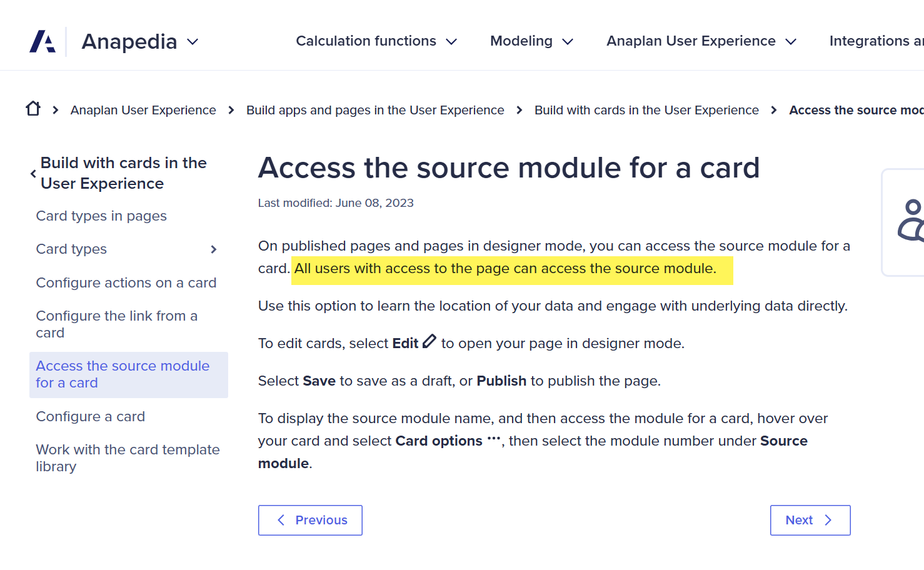924x570 pixels.
Task: Go to Anaplan User Experience breadcrumb
Action: [143, 110]
